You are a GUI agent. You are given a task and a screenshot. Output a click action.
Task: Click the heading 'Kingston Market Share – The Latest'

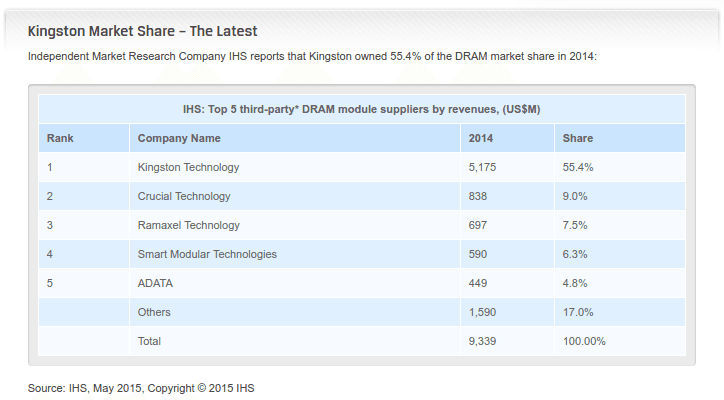click(142, 31)
